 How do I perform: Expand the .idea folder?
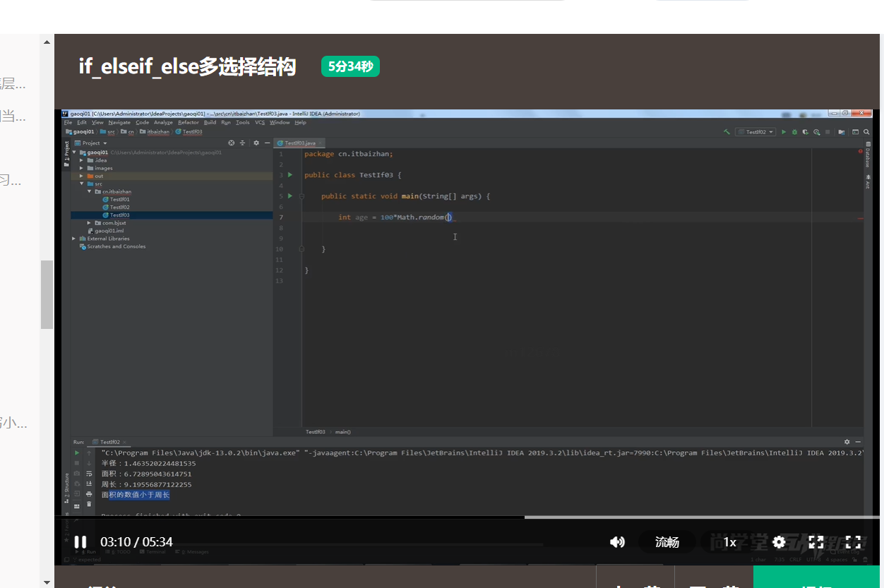[x=81, y=160]
